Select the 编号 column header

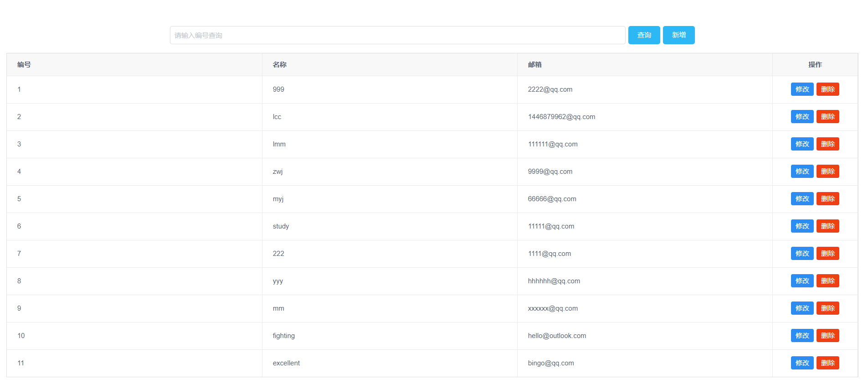click(x=134, y=65)
